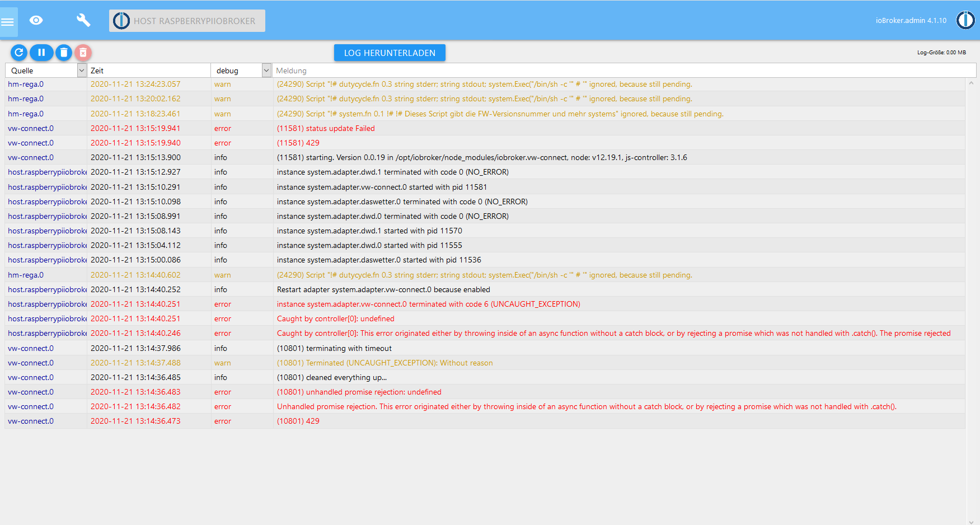The width and height of the screenshot is (980, 525).
Task: Click the 'starting. Version 0.0.19' message
Action: [x=482, y=157]
